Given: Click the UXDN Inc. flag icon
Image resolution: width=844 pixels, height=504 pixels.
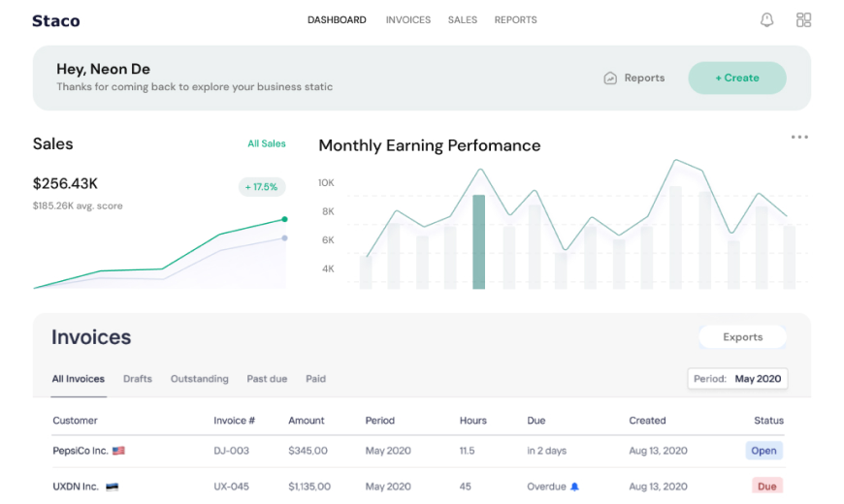Looking at the screenshot, I should pos(112,487).
